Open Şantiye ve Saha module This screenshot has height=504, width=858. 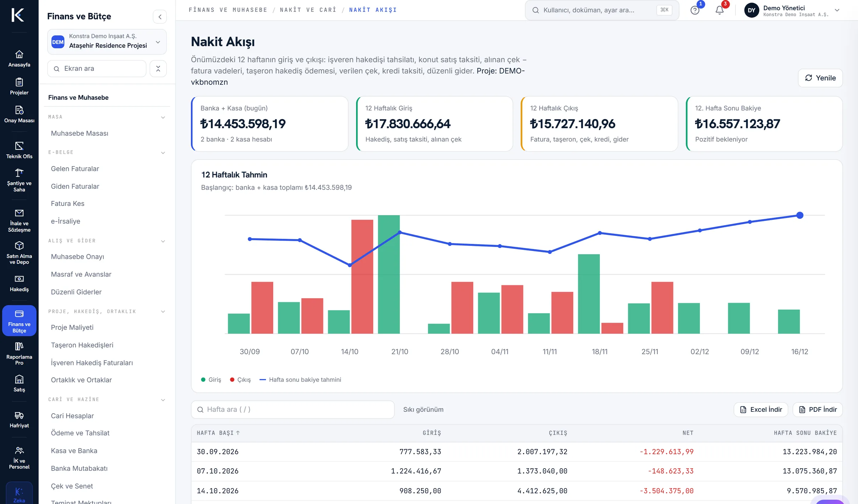19,181
